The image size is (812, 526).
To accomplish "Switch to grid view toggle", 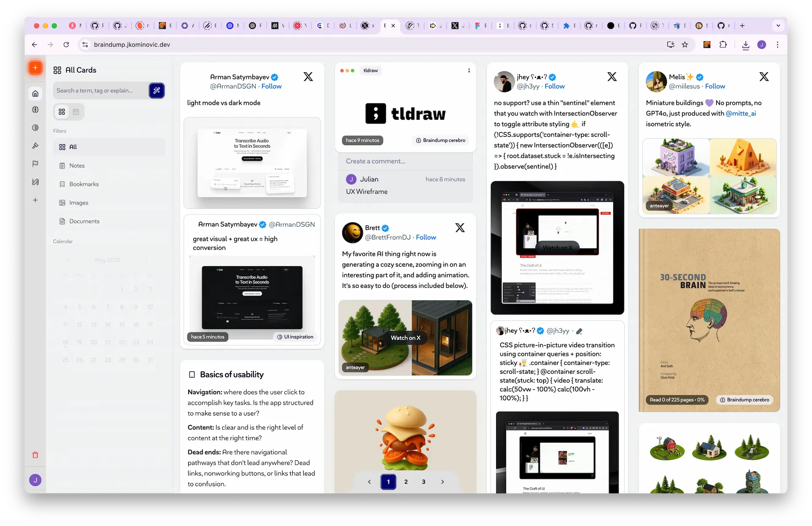I will coord(62,112).
